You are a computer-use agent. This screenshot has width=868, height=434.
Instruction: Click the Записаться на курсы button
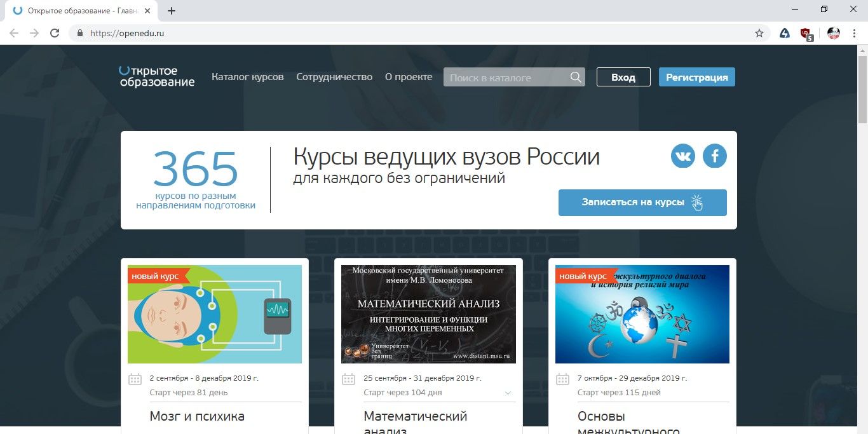click(x=642, y=203)
